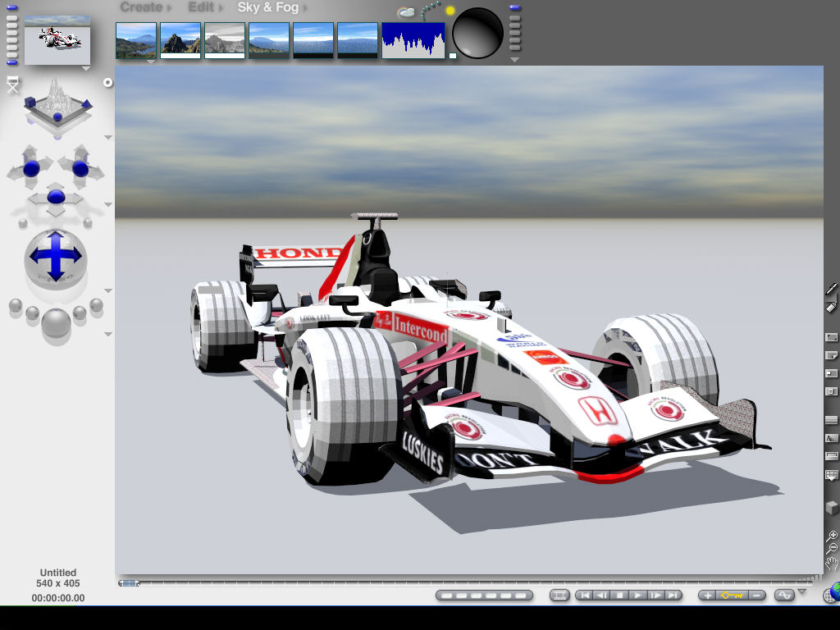Click the zoom in magnifier

[831, 536]
